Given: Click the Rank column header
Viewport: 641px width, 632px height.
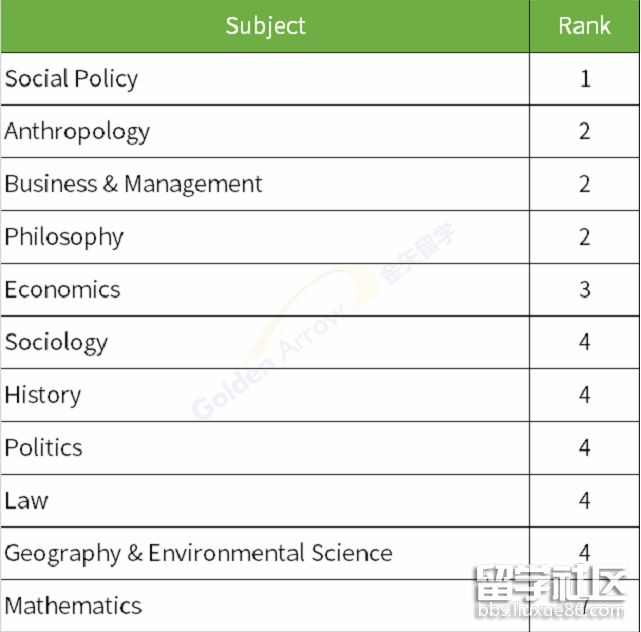Looking at the screenshot, I should [585, 26].
